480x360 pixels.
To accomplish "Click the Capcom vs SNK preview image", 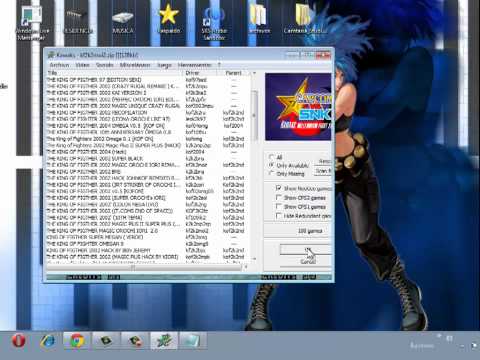I will 298,107.
